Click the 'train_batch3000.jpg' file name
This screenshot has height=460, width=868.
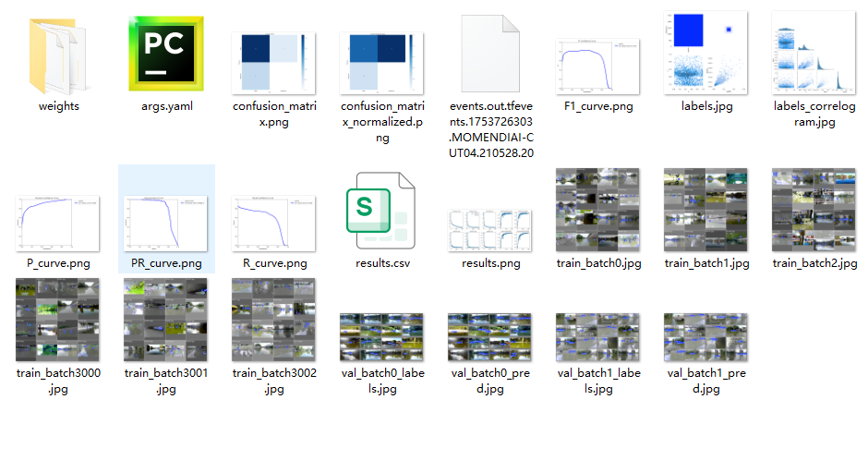58,381
